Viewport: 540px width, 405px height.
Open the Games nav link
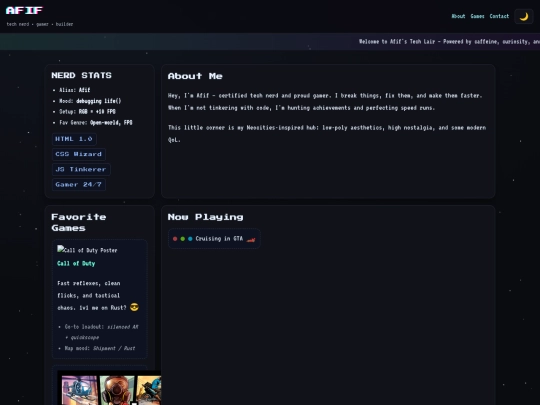pos(477,16)
